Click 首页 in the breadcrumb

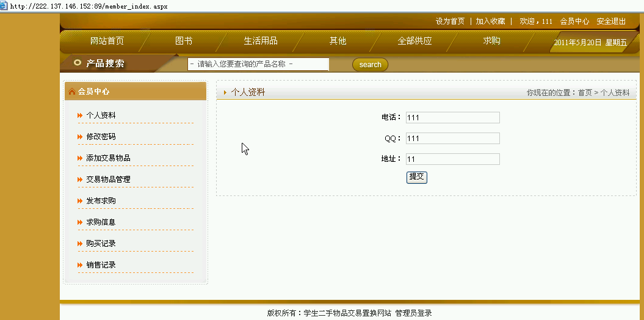click(x=585, y=93)
